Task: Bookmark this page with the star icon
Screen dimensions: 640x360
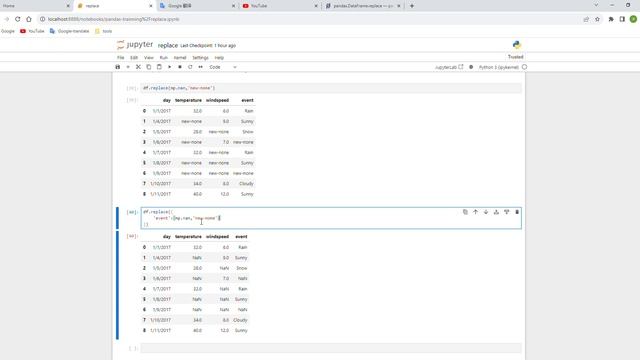Action: pos(597,19)
